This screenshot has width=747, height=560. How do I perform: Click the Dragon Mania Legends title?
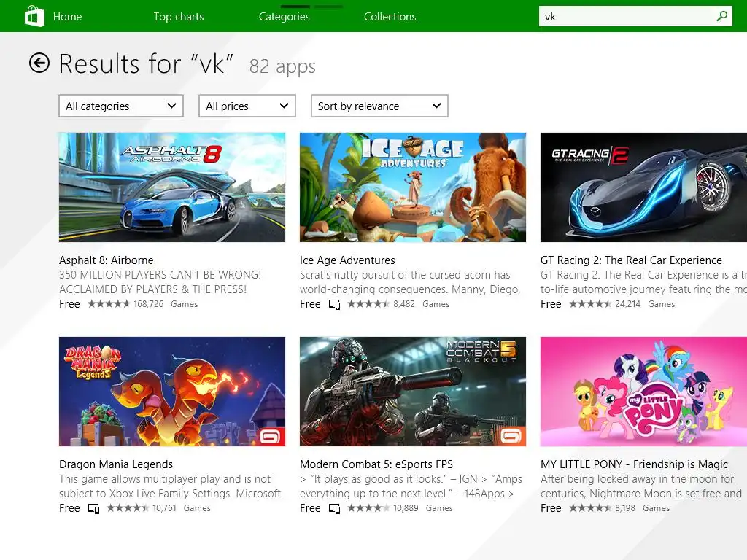116,464
